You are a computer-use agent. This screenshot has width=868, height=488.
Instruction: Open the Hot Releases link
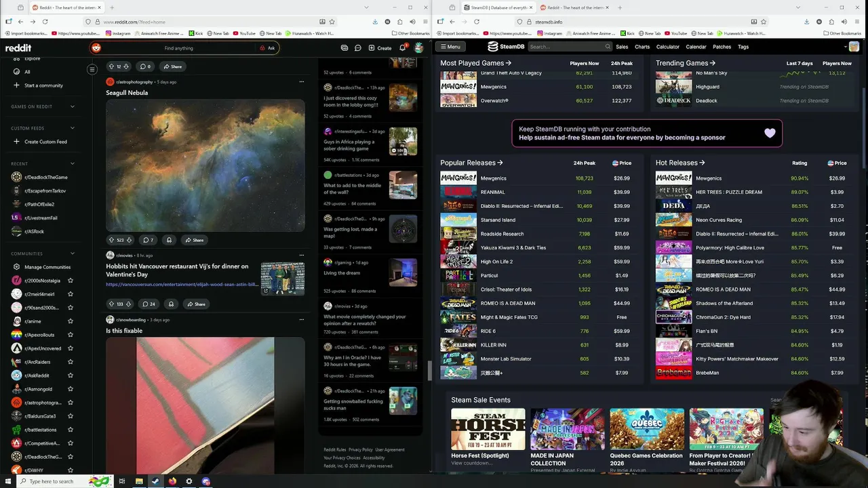680,163
